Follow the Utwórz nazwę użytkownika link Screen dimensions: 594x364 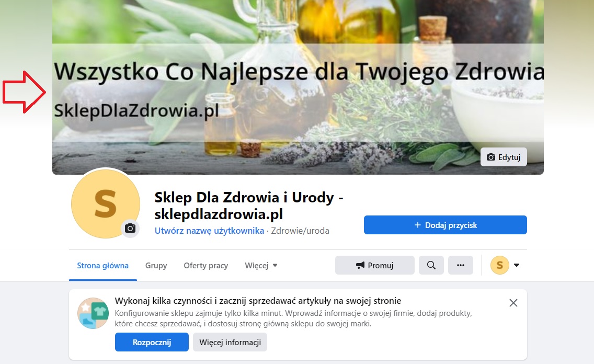click(x=209, y=231)
